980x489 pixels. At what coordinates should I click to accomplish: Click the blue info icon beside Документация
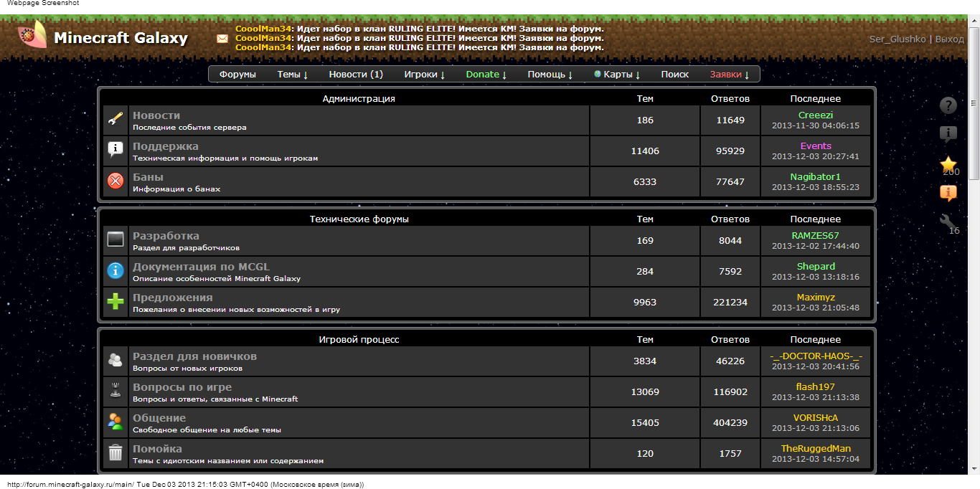pyautogui.click(x=116, y=270)
